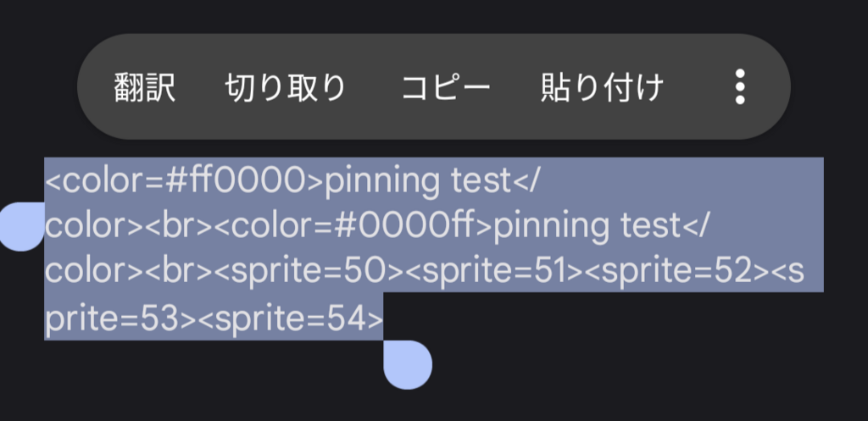This screenshot has width=868, height=421.
Task: Choose 切り取り (Cut) from the popup
Action: click(286, 87)
